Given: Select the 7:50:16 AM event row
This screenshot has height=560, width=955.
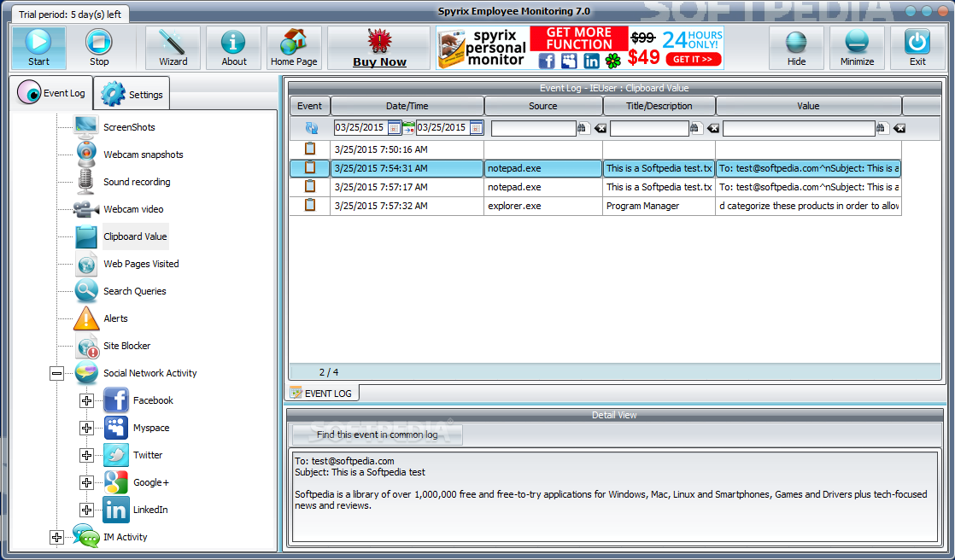Looking at the screenshot, I should pyautogui.click(x=595, y=149).
